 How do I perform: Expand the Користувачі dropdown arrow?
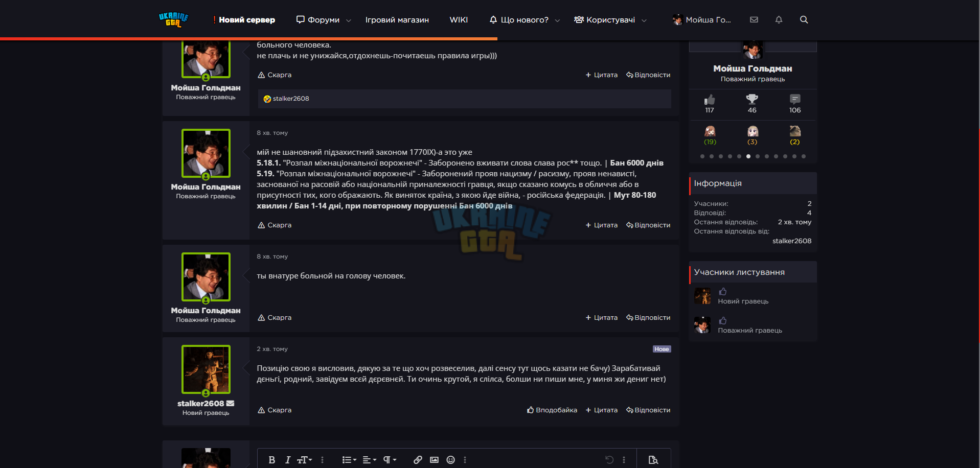(644, 20)
